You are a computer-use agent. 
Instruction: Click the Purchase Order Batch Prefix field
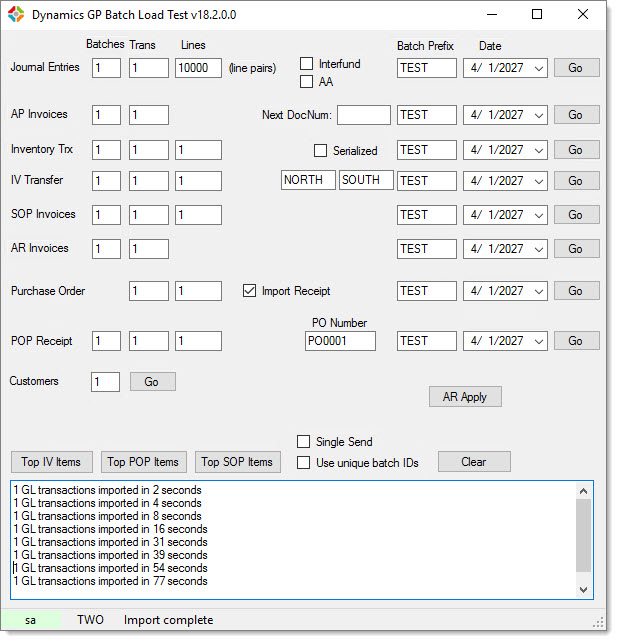point(426,291)
